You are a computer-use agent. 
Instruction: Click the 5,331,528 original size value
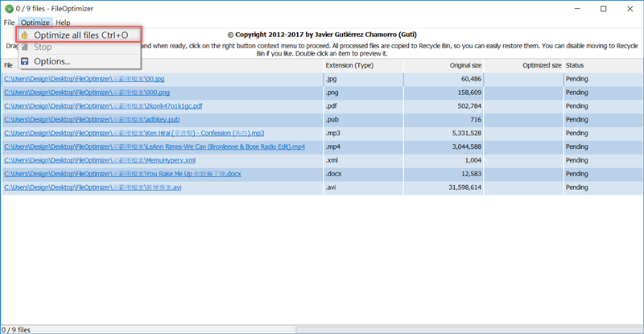click(467, 133)
